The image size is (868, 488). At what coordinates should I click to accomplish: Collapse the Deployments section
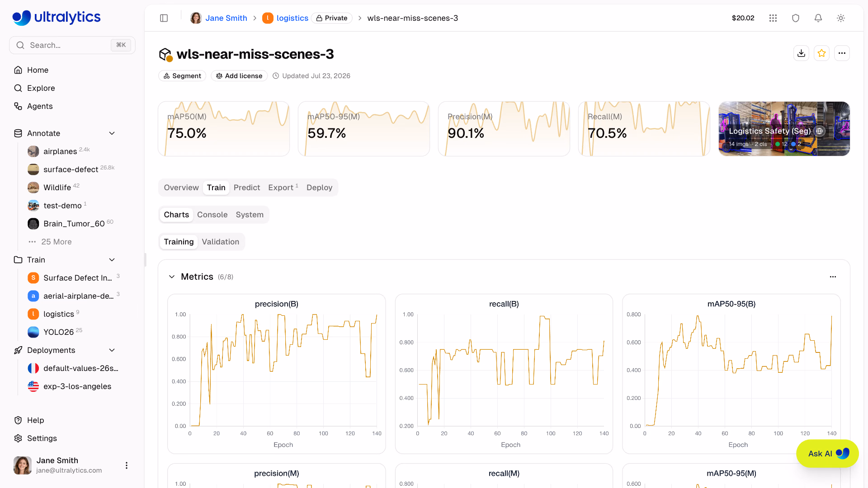112,350
